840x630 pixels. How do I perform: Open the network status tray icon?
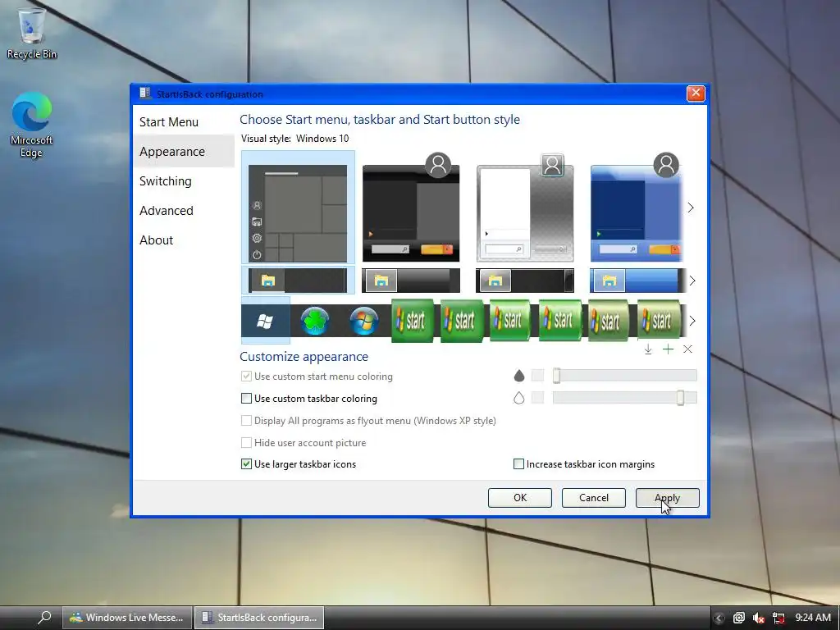[778, 619]
